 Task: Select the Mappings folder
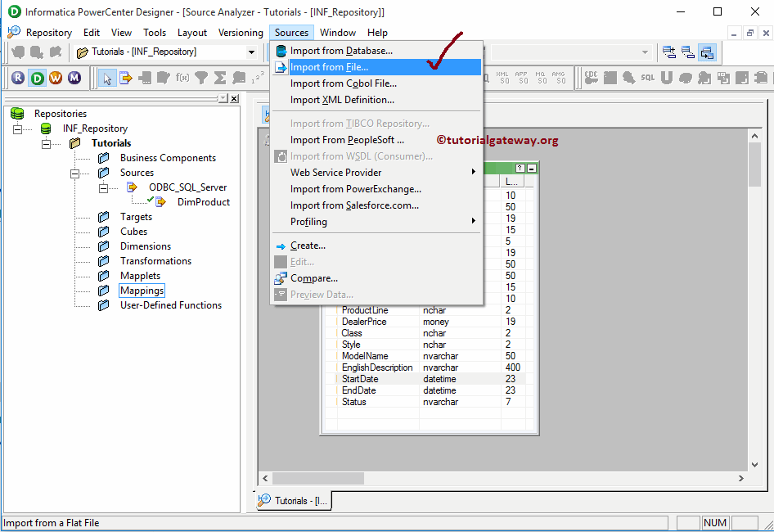pyautogui.click(x=142, y=291)
